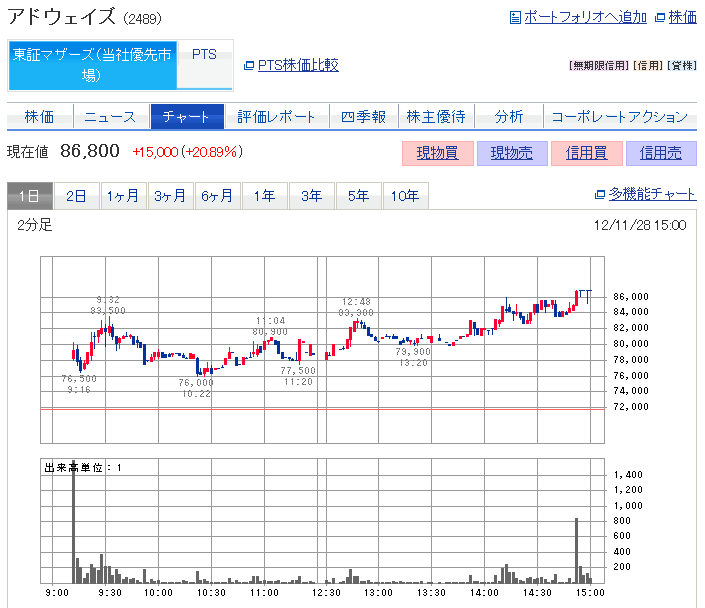Viewport: 705px width, 608px height.
Task: Select the 分析 tab
Action: pyautogui.click(x=509, y=117)
